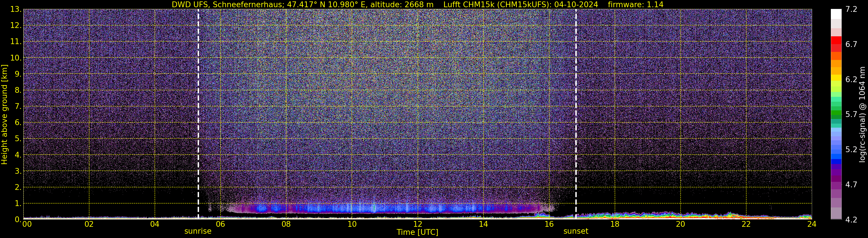Click the height axis tick '5.'
Screen dimensions: 868x238
18,139
